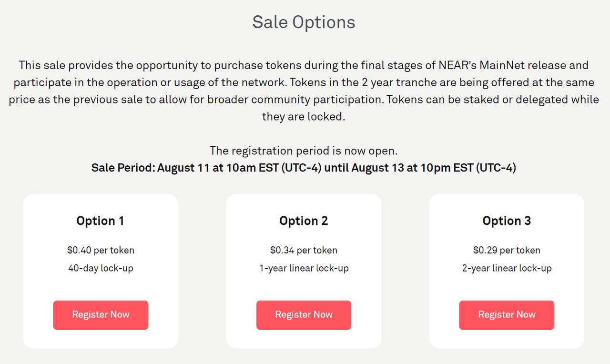Click the $0.29 per token price
This screenshot has width=610, height=364.
pyautogui.click(x=507, y=250)
